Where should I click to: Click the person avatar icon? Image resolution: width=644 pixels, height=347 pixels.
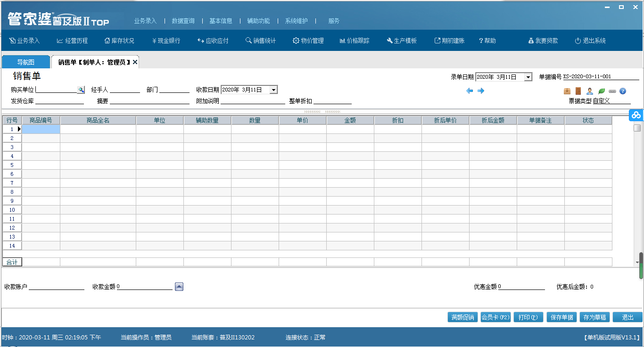point(590,91)
